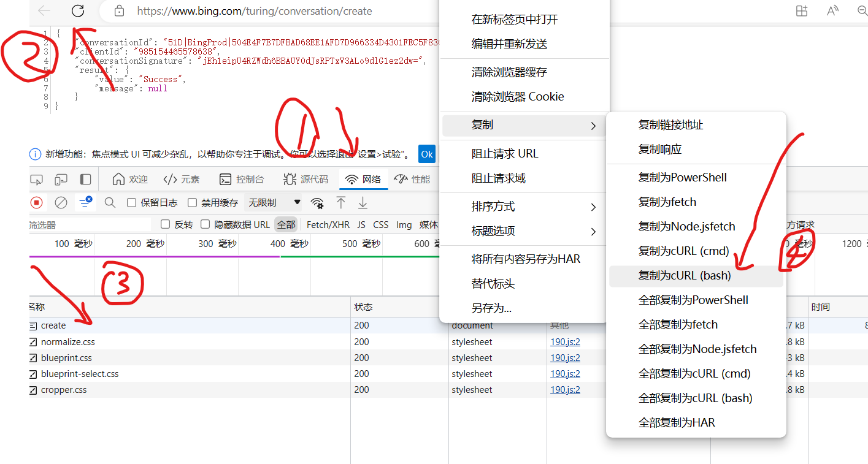Filter requests by Fetch/XHR
Image resolution: width=868 pixels, height=464 pixels.
(328, 225)
